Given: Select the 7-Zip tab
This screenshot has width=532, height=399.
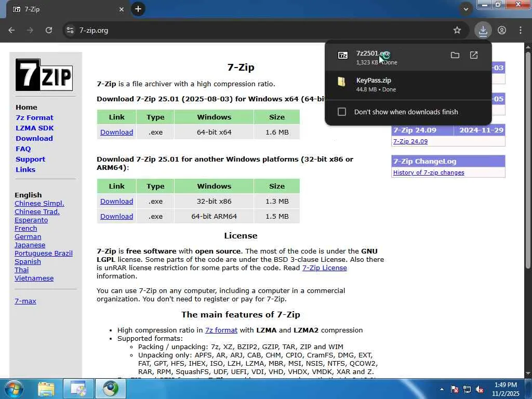Looking at the screenshot, I should tap(68, 9).
